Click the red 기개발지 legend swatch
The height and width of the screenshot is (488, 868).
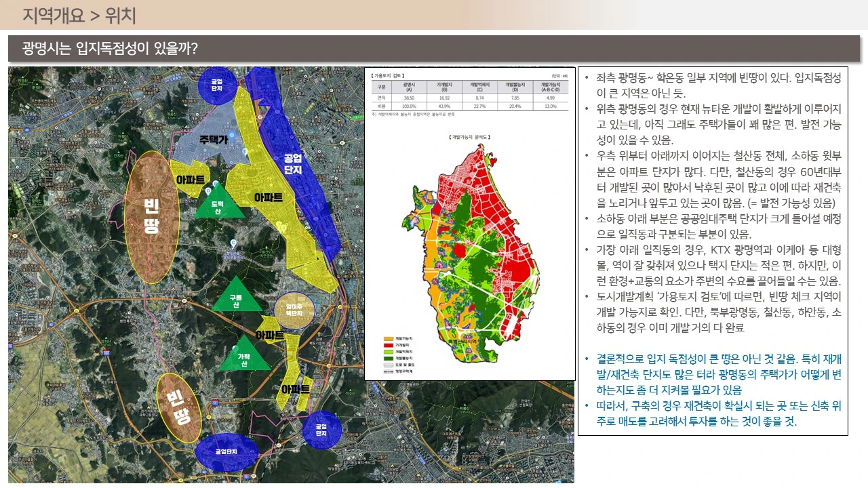388,345
